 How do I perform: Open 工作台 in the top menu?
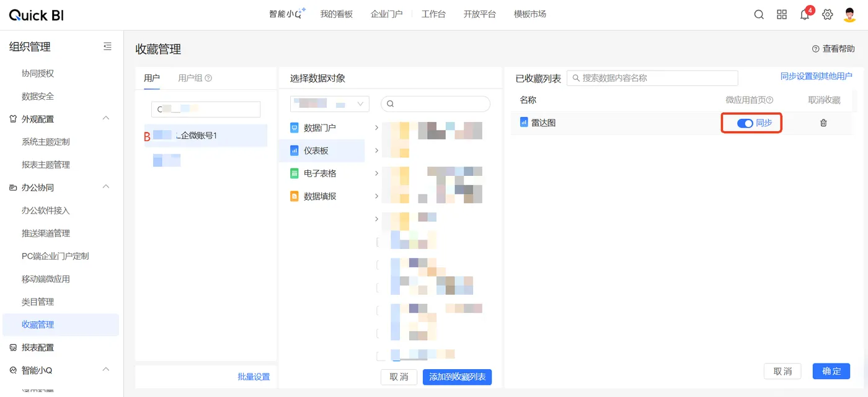(433, 14)
